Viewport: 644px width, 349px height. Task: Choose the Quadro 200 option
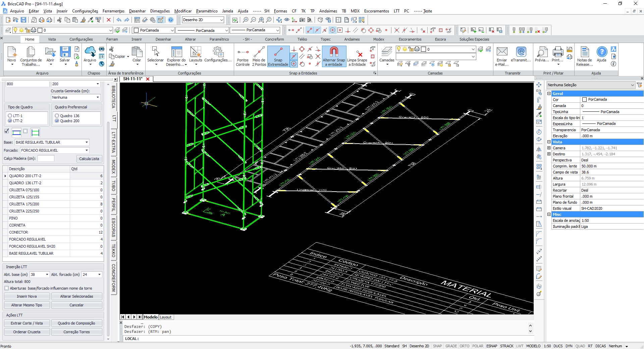[x=57, y=121]
